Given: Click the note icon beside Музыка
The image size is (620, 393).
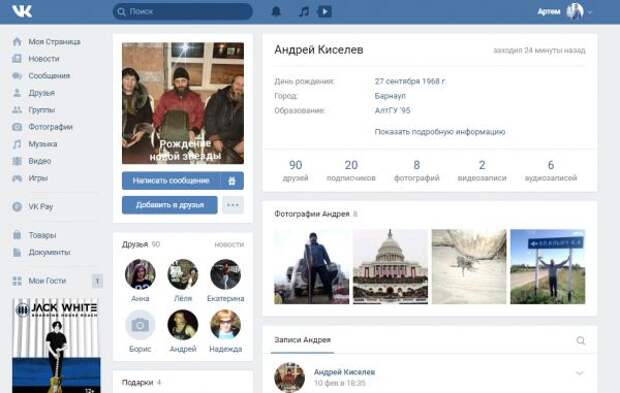Looking at the screenshot, I should (x=17, y=144).
